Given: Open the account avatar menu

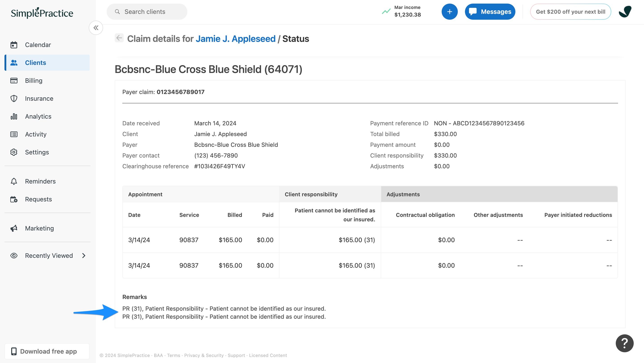Looking at the screenshot, I should 625,11.
